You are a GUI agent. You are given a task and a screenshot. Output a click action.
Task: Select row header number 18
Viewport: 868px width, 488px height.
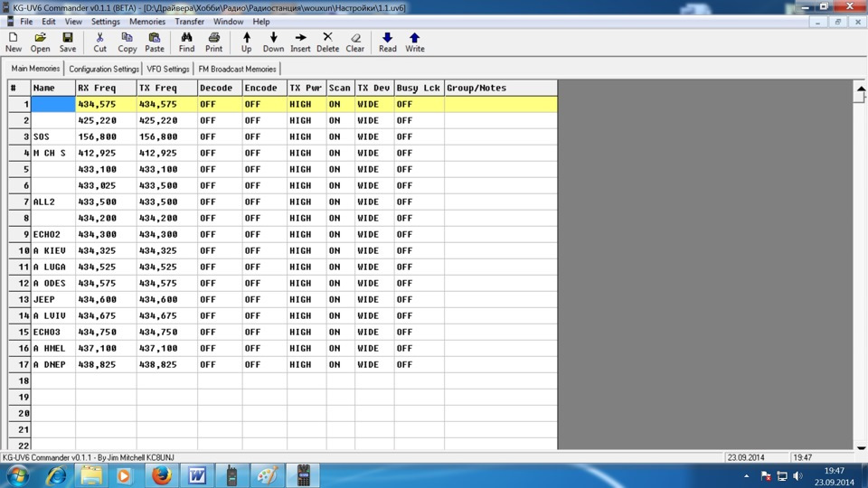pos(19,380)
